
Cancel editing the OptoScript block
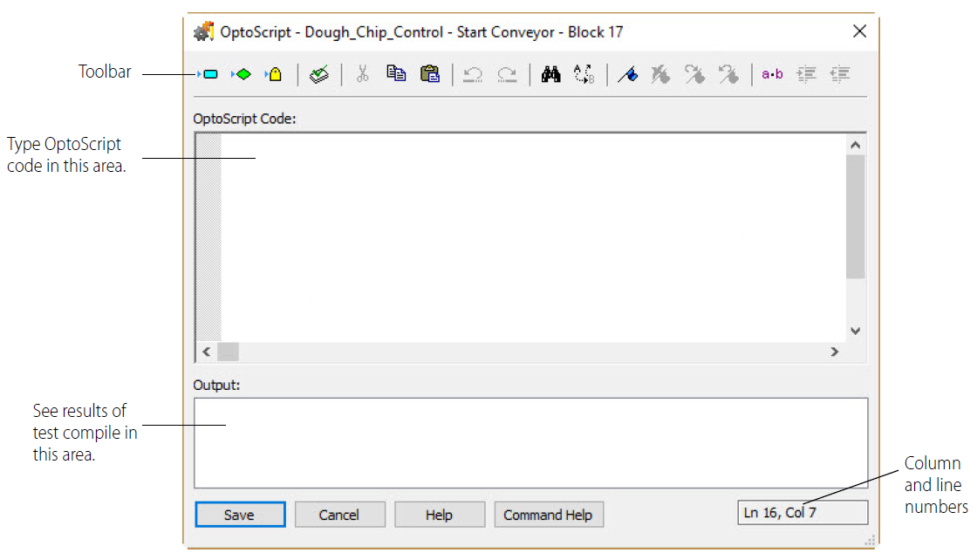tap(340, 514)
